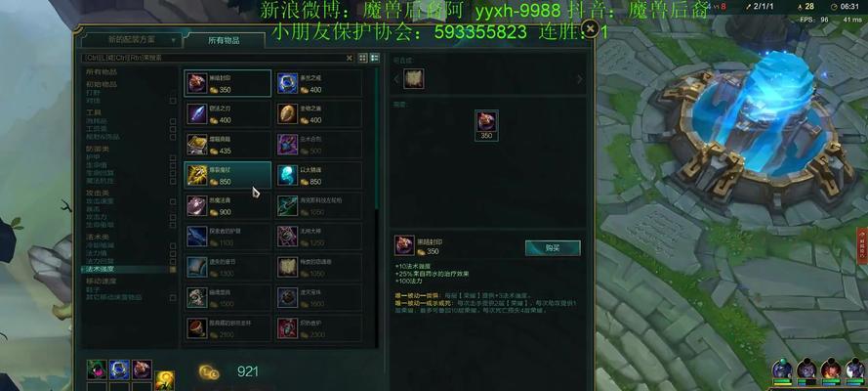Open the 新的配装方案 build dropdown
The height and width of the screenshot is (391, 868).
pyautogui.click(x=131, y=40)
